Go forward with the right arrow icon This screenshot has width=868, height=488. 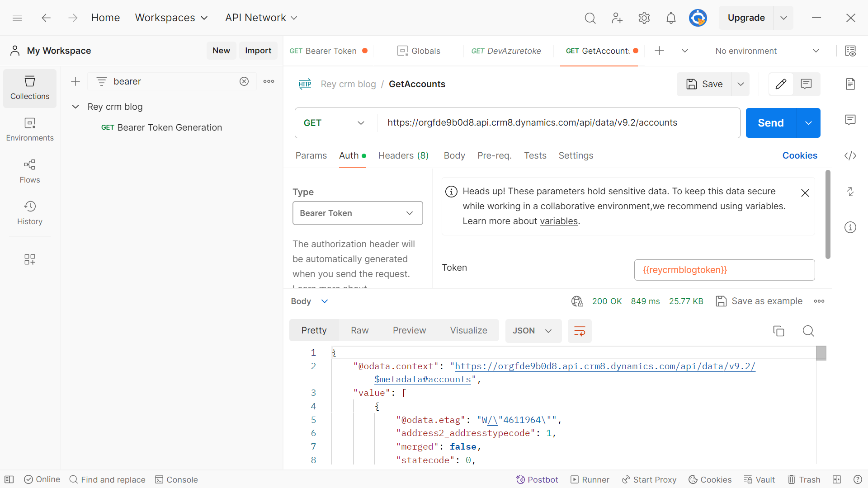(x=73, y=18)
